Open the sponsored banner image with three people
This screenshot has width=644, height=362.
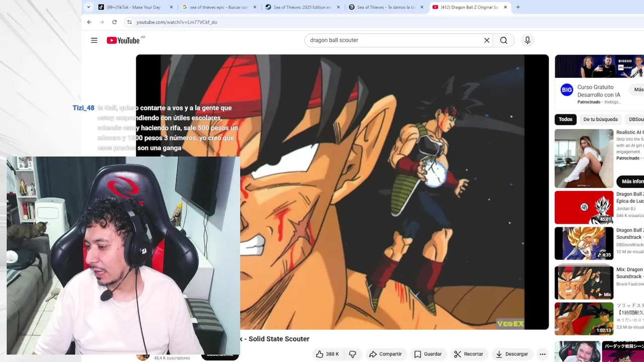coord(599,66)
